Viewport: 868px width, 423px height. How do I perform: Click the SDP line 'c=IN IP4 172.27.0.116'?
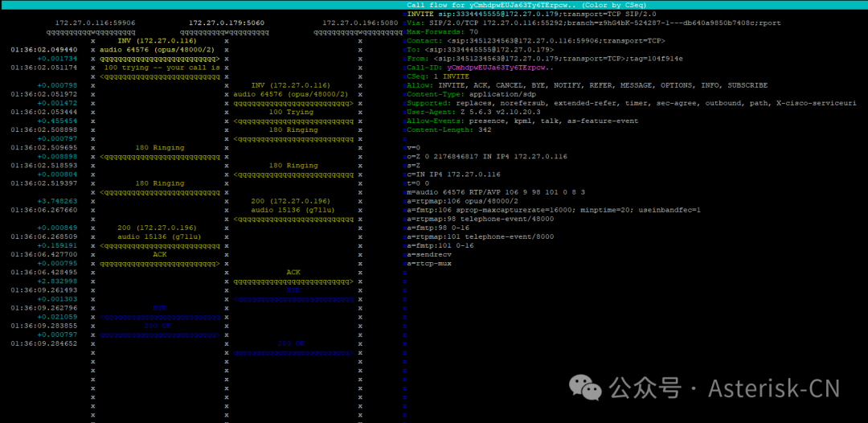click(x=453, y=175)
